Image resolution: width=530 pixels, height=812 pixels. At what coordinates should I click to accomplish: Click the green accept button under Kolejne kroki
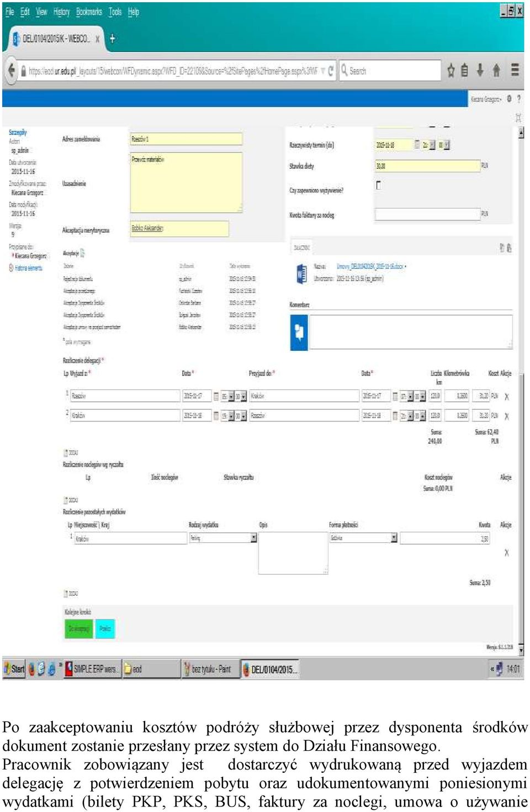pyautogui.click(x=78, y=629)
